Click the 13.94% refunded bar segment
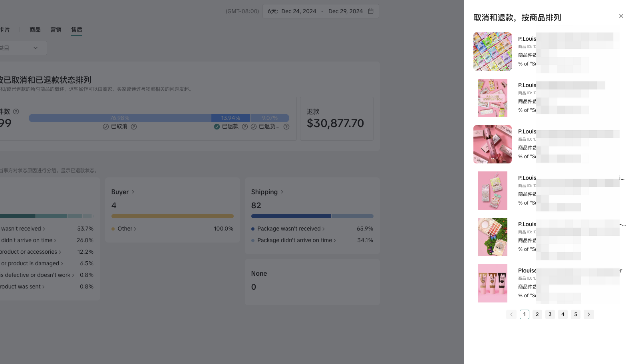This screenshot has height=364, width=636. click(231, 118)
